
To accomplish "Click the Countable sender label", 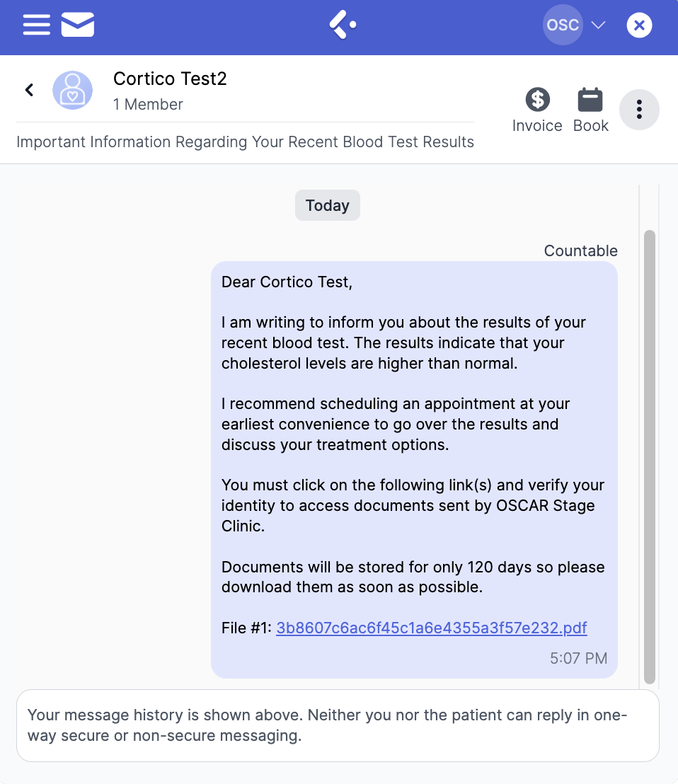I will coord(580,251).
